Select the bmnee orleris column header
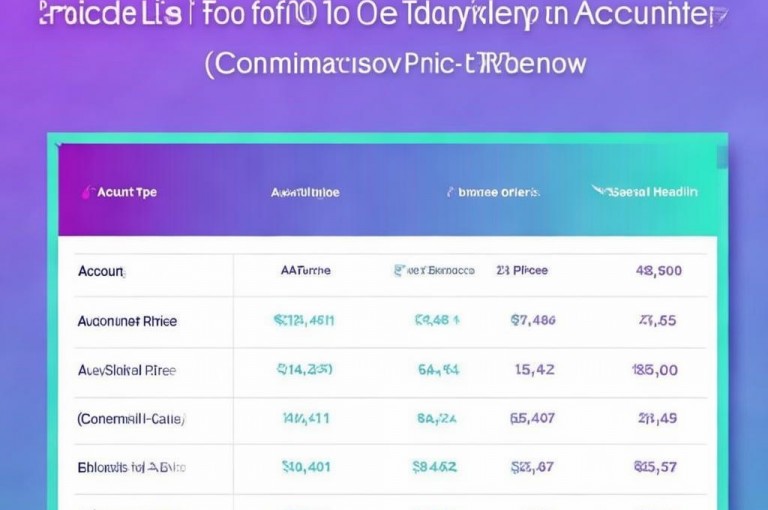The image size is (768, 510). 499,193
